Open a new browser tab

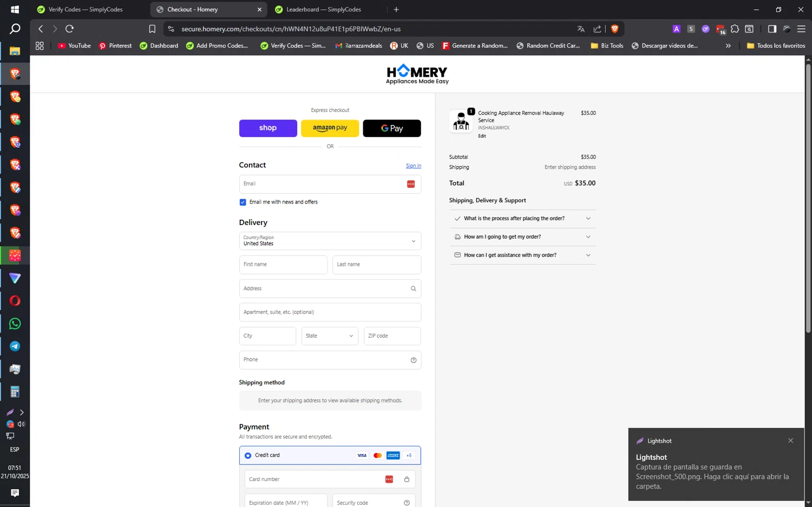[396, 9]
